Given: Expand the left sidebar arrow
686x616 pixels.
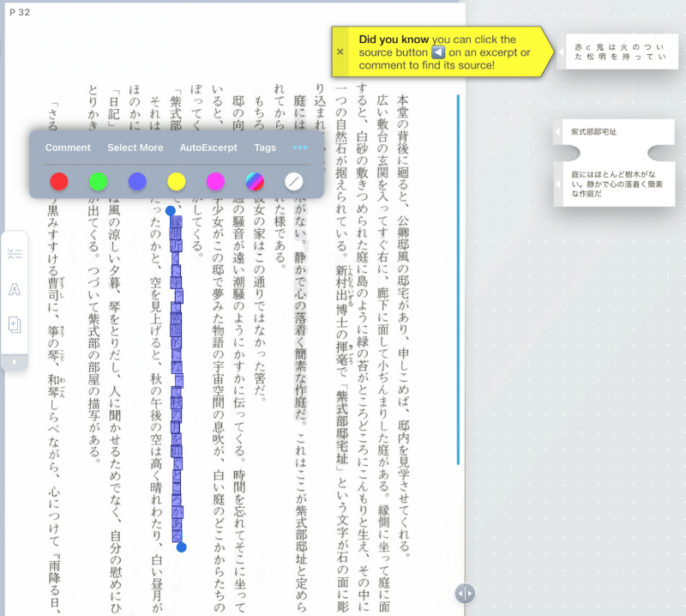Looking at the screenshot, I should [15, 361].
